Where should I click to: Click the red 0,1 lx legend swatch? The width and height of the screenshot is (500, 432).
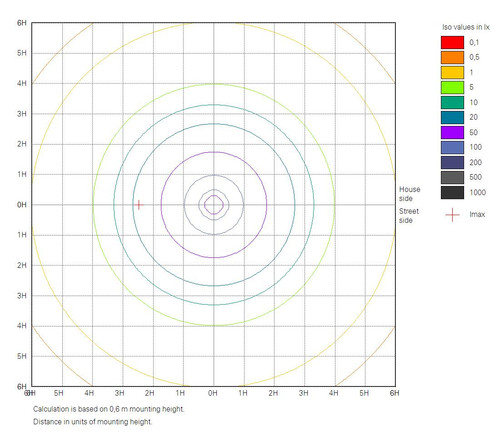pos(452,42)
